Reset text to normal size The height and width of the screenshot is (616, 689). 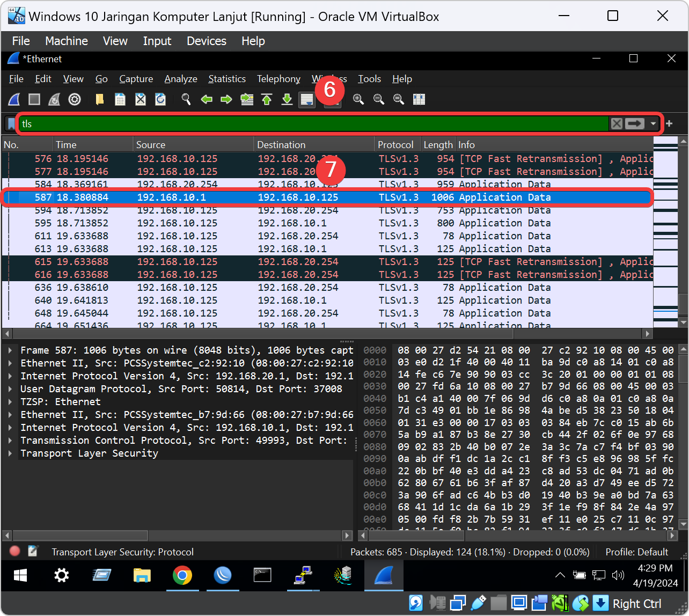pyautogui.click(x=399, y=99)
